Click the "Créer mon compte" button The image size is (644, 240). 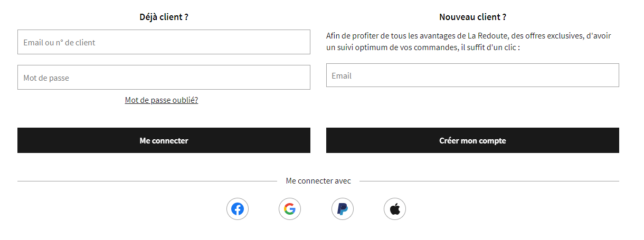472,141
